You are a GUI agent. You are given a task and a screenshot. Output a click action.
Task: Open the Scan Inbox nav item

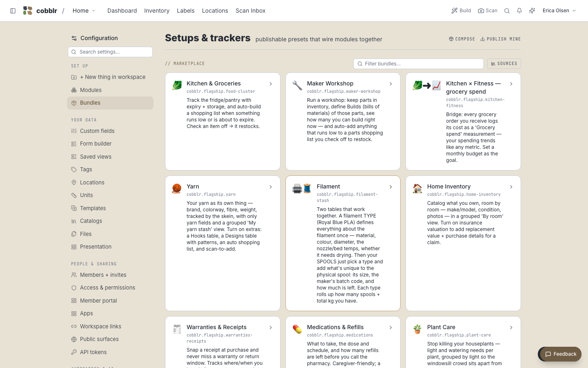coord(251,11)
